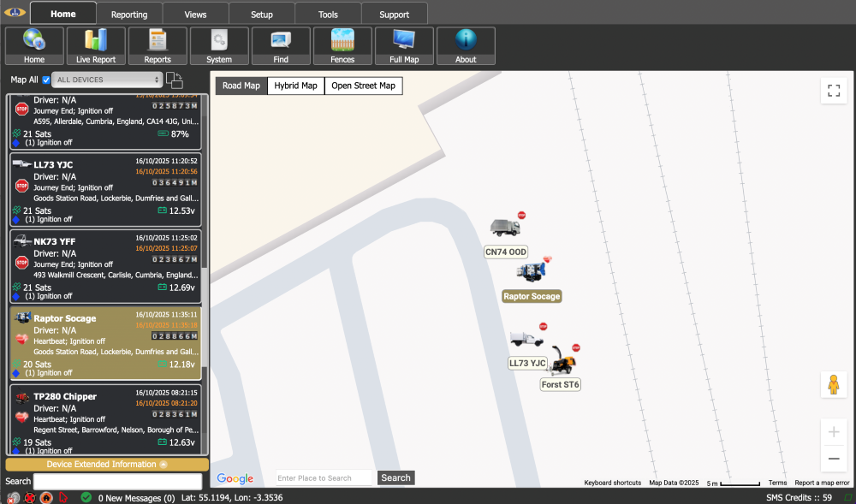The image size is (856, 504).
Task: Click the red crosshair X status icon
Action: 29,497
